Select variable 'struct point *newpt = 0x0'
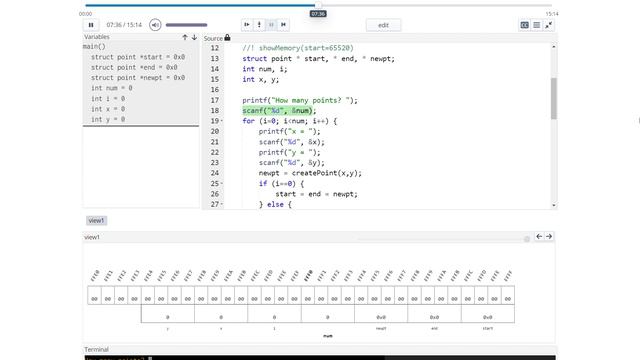Viewport: 640px width, 360px height. point(138,78)
